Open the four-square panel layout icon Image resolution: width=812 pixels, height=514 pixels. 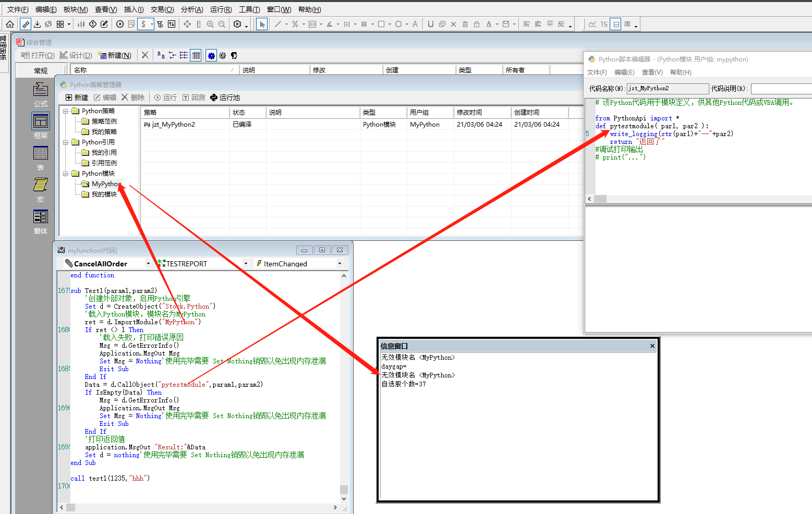pos(60,24)
